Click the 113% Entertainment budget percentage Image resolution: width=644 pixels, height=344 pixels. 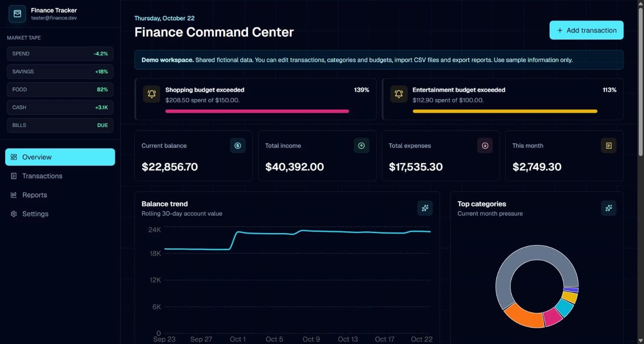tap(609, 90)
